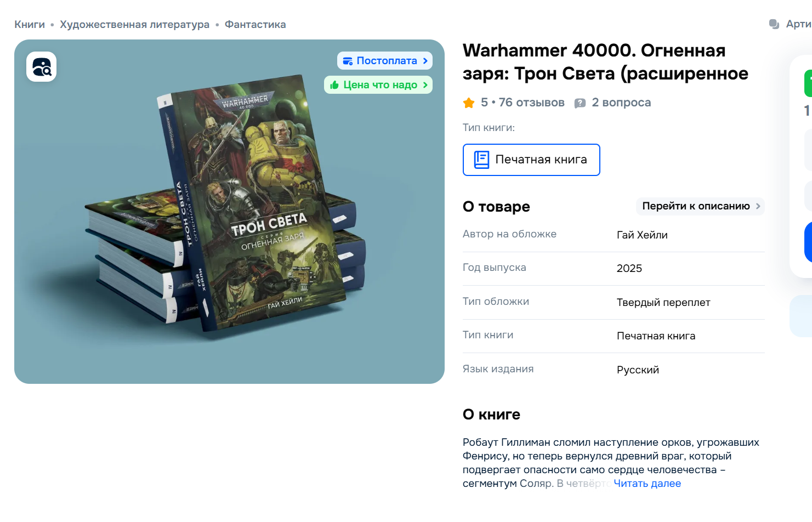812x522 pixels.
Task: Click the chat bubble icon near Арти
Action: tap(774, 24)
